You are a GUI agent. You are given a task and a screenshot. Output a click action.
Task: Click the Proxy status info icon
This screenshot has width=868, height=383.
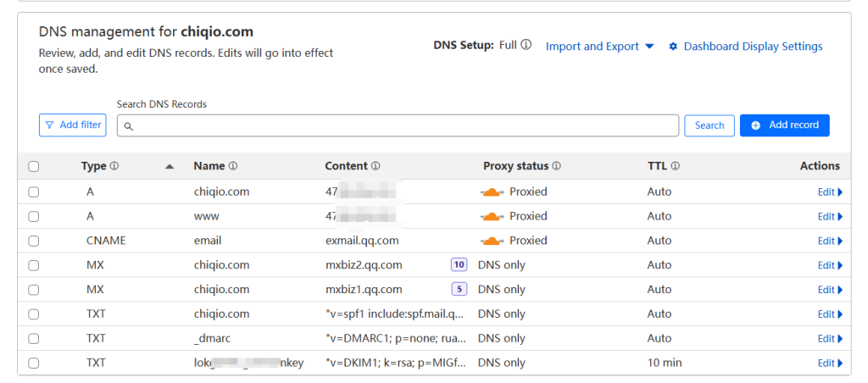(556, 166)
